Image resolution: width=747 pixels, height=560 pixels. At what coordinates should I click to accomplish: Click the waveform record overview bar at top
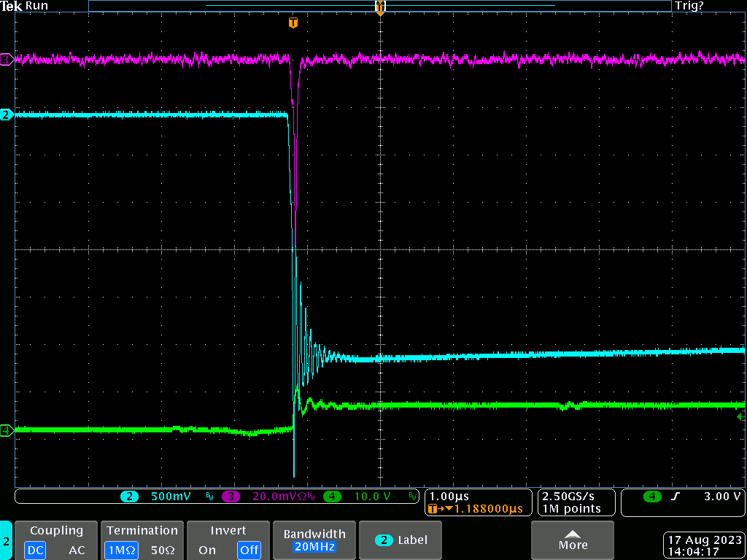[x=379, y=6]
